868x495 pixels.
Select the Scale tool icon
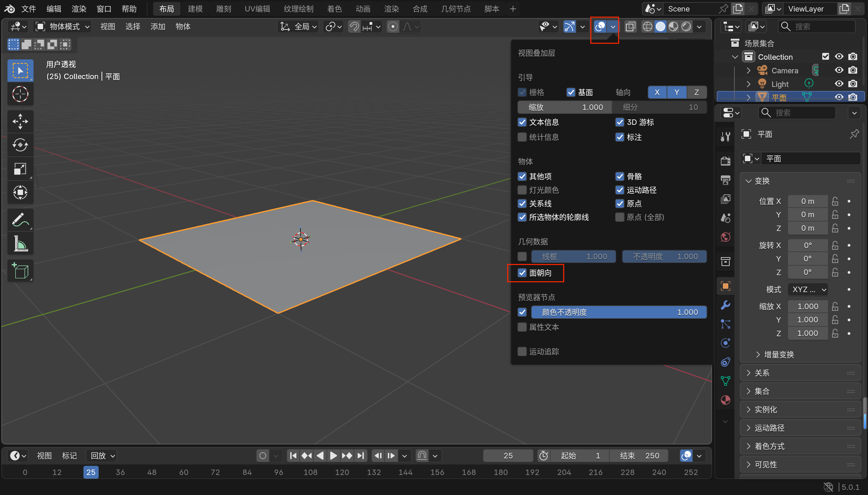(20, 169)
